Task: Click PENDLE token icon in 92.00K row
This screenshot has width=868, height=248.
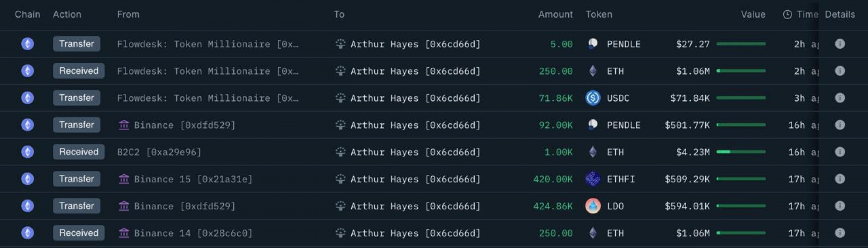Action: point(593,125)
